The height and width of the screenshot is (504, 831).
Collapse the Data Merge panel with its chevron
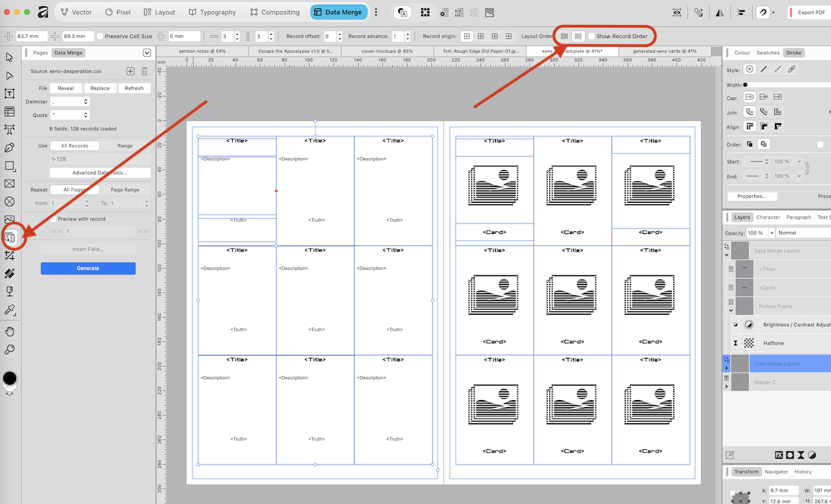click(147, 52)
